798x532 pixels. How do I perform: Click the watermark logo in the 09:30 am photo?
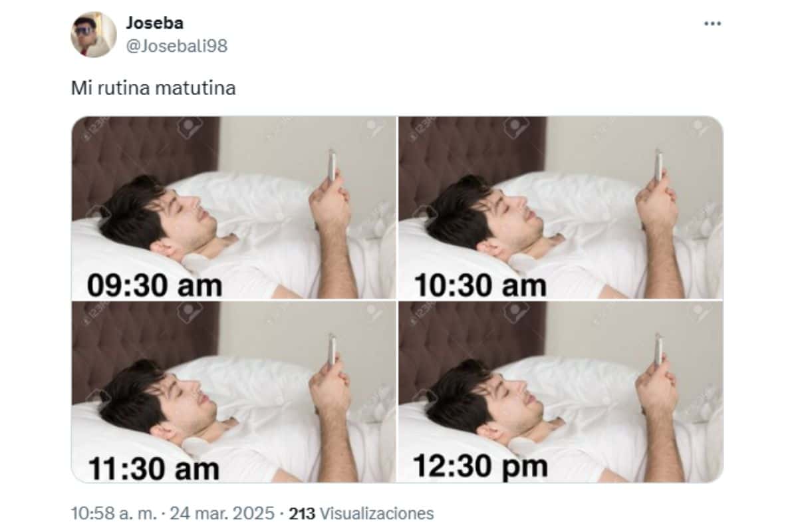point(190,127)
